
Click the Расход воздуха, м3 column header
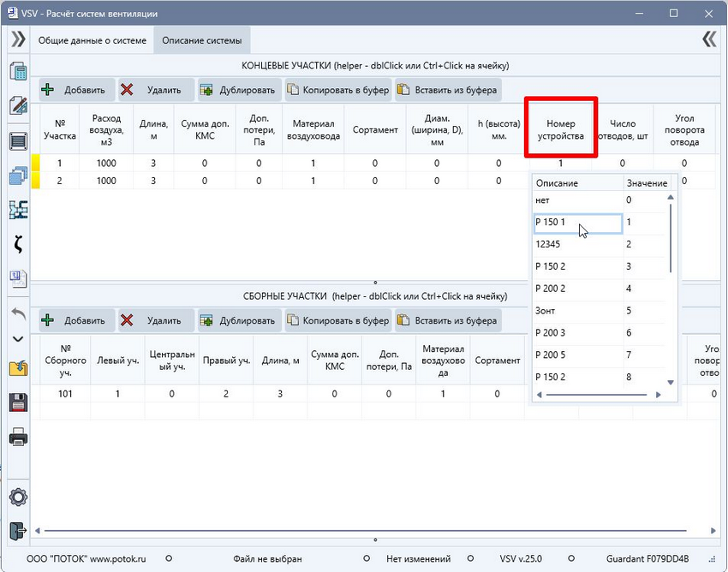(106, 130)
